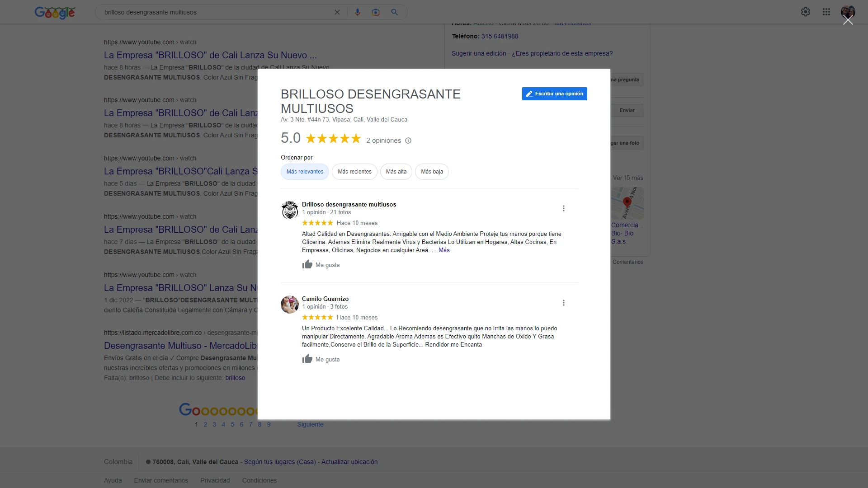Viewport: 868px width, 488px height.
Task: Click the info icon next to 2 opiniones
Action: coord(408,141)
